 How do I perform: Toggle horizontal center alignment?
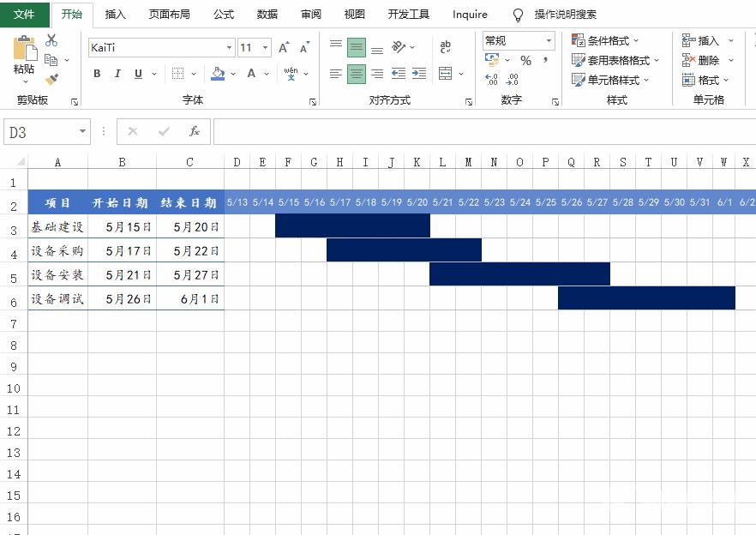click(357, 74)
